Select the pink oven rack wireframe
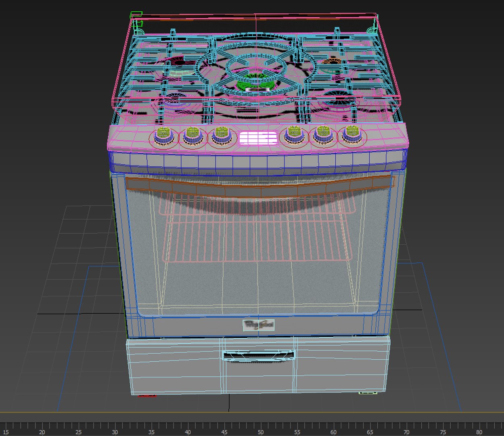504x436 pixels. (x=258, y=226)
